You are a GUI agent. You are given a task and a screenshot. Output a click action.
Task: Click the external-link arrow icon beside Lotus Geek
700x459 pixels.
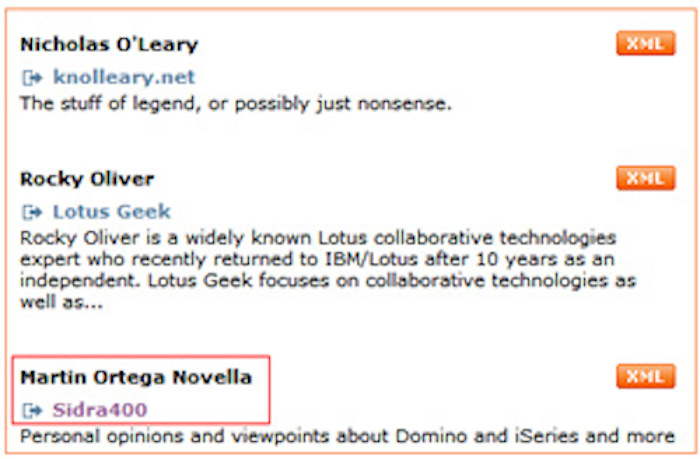(x=32, y=212)
